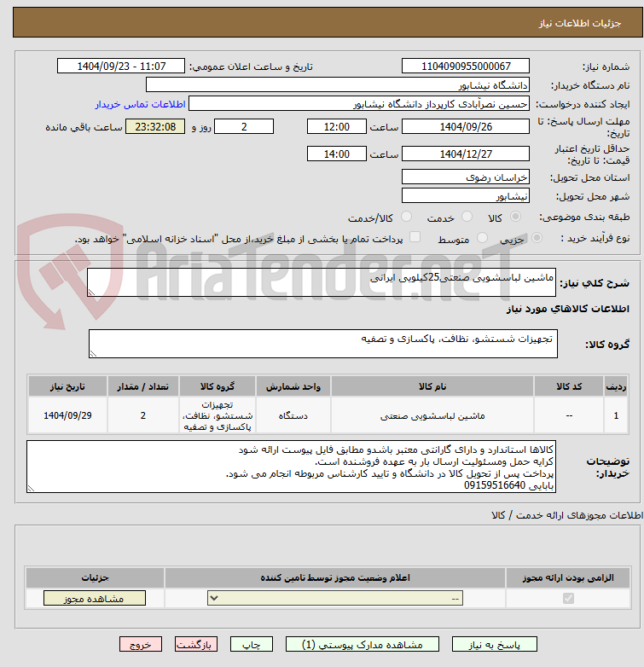Image resolution: width=644 pixels, height=667 pixels.
Task: Select the کالا/خدمت radio button
Action: coord(407,217)
